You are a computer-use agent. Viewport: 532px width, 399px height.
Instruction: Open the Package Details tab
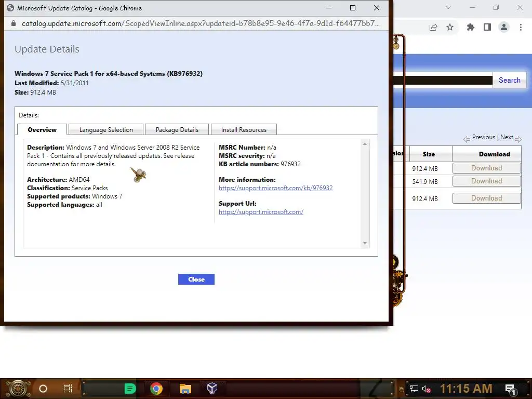click(177, 129)
